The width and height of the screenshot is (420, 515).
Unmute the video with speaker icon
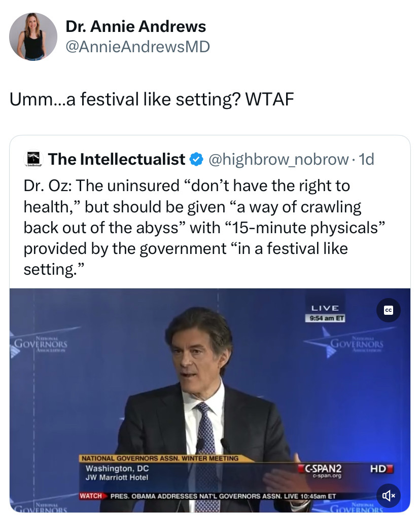[x=389, y=495]
